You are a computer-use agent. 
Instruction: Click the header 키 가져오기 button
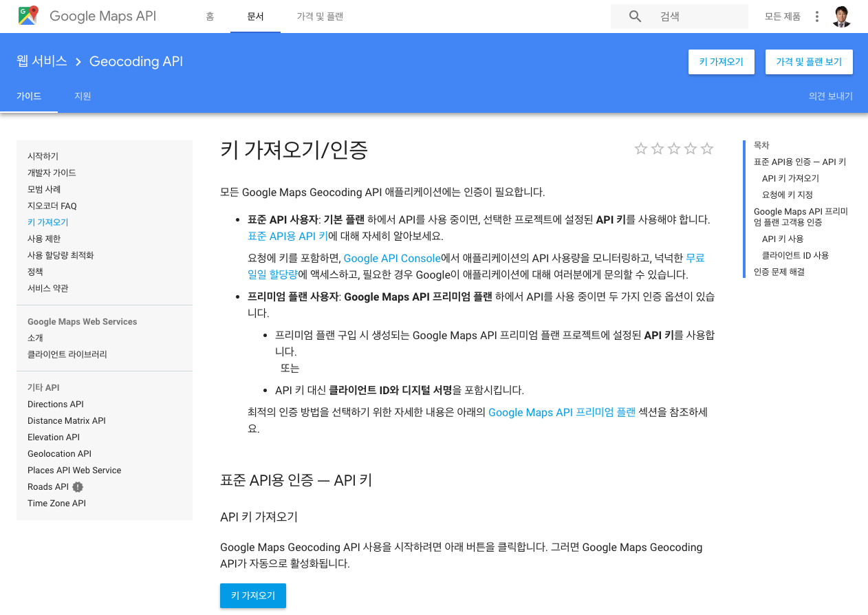pos(721,62)
